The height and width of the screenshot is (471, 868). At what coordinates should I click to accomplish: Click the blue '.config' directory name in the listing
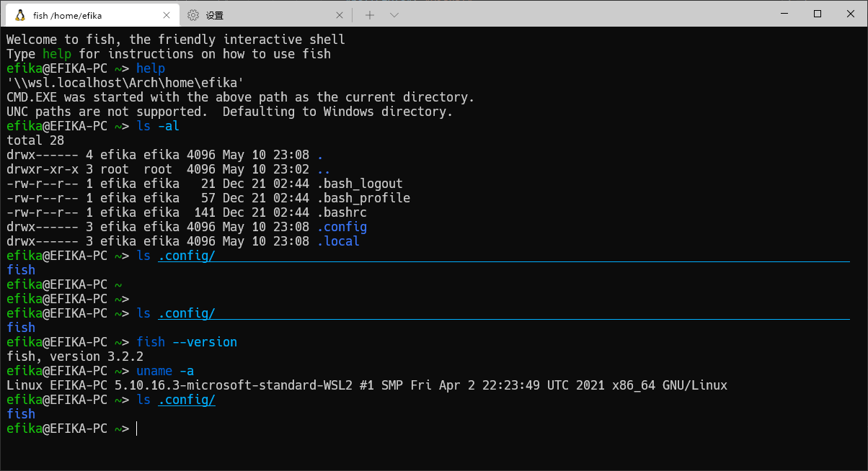click(x=342, y=227)
